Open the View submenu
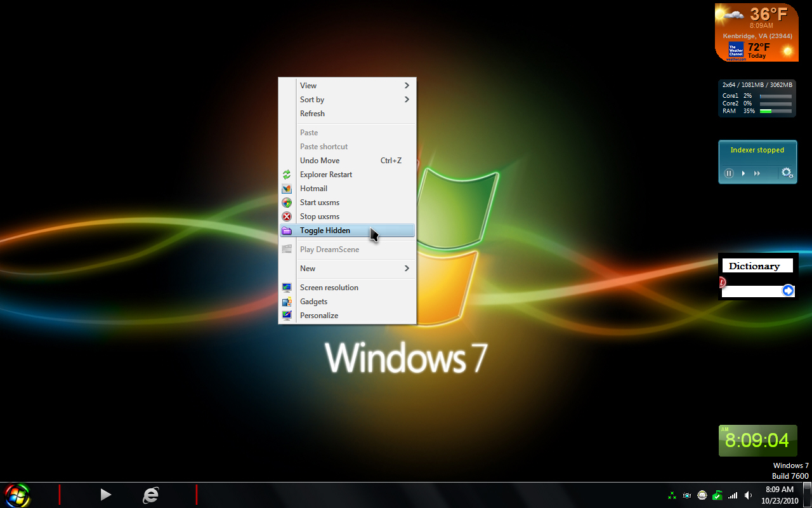This screenshot has height=508, width=812. tap(348, 86)
